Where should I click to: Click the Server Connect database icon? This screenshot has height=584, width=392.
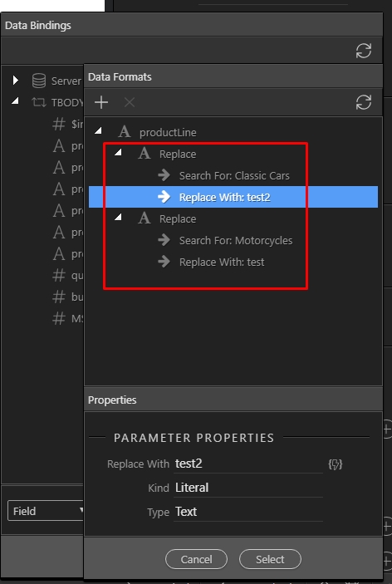click(x=39, y=81)
